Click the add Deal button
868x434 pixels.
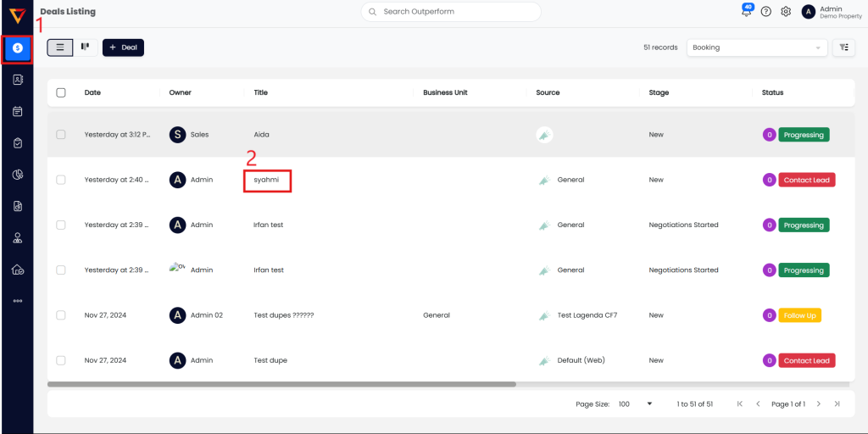coord(123,47)
